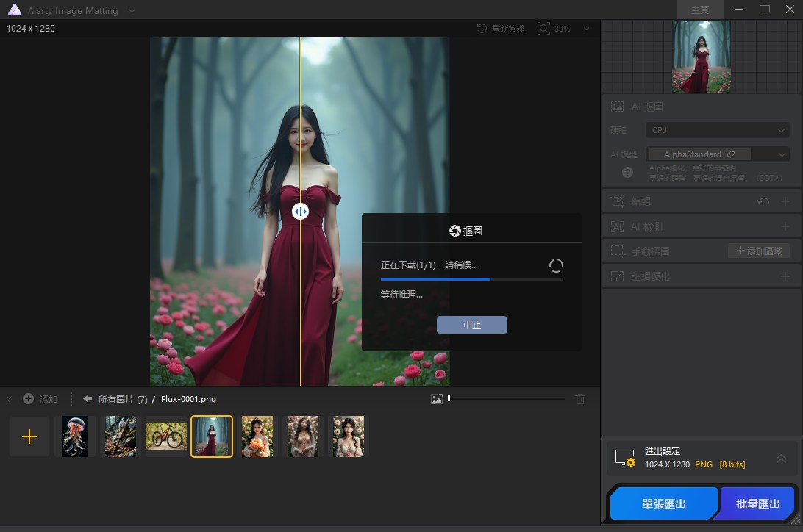The image size is (803, 532).
Task: Click the 手動摳圖 manual matting icon
Action: pyautogui.click(x=618, y=251)
